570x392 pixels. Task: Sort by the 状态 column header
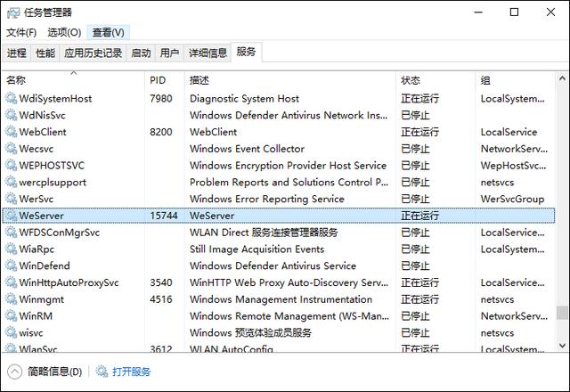(411, 80)
